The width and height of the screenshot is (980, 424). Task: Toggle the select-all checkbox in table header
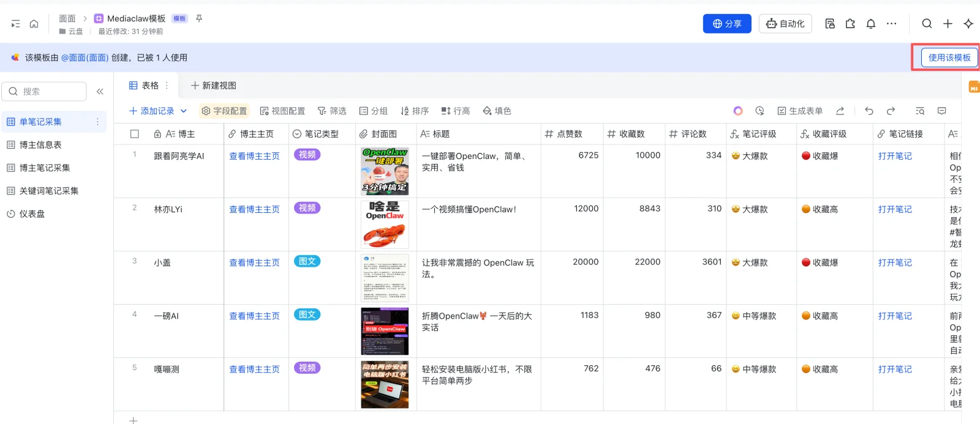tap(135, 134)
